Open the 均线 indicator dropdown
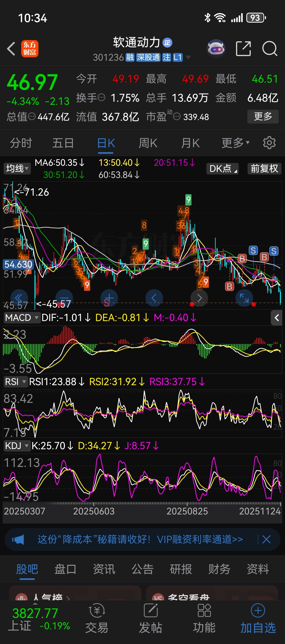The image size is (285, 644). (17, 168)
